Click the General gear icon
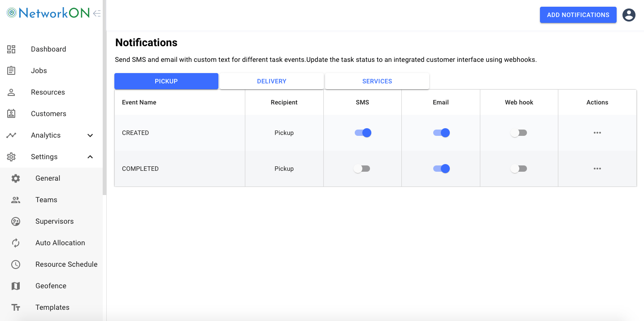Image resolution: width=644 pixels, height=321 pixels. coord(16,178)
